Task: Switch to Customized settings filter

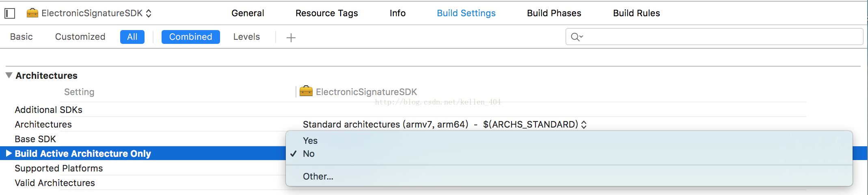Action: [80, 37]
